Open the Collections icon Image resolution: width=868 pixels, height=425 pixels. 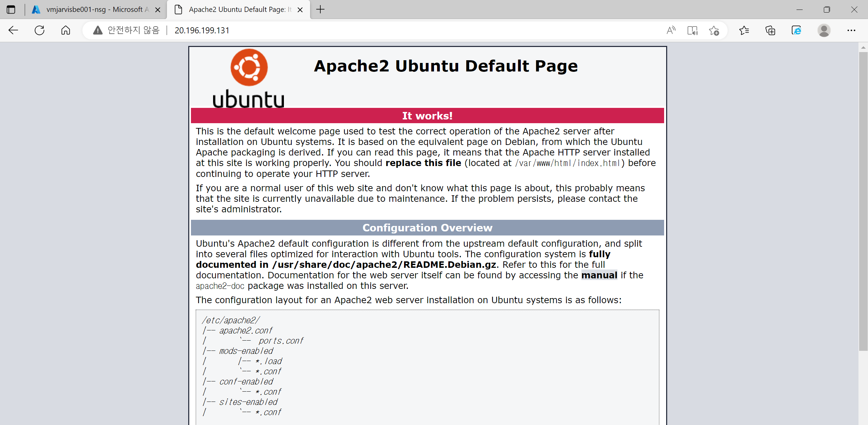(x=770, y=30)
